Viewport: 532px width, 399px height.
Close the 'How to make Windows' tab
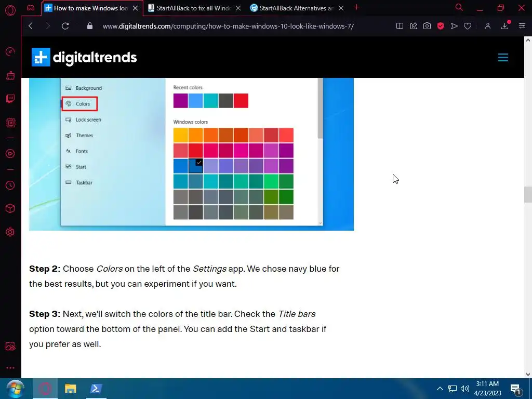pyautogui.click(x=136, y=8)
